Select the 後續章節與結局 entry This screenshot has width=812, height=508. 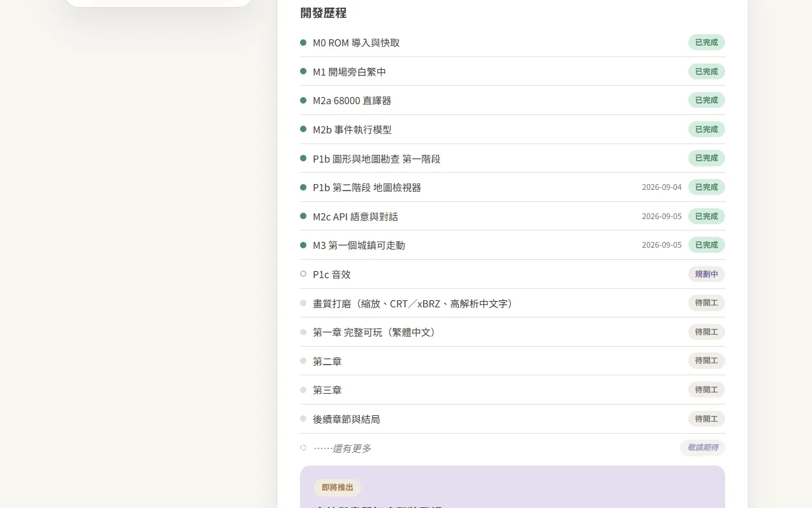tap(346, 419)
